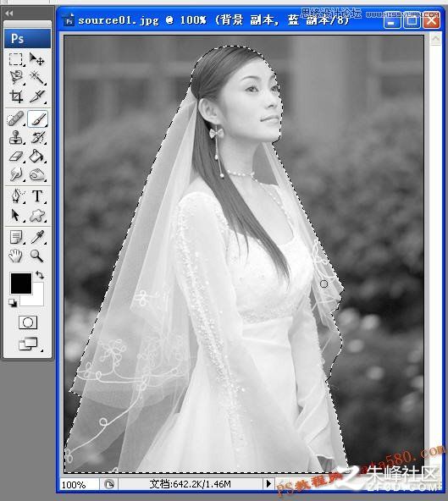This screenshot has width=448, height=501.
Task: Open the black foreground color swatch
Action: click(x=21, y=284)
